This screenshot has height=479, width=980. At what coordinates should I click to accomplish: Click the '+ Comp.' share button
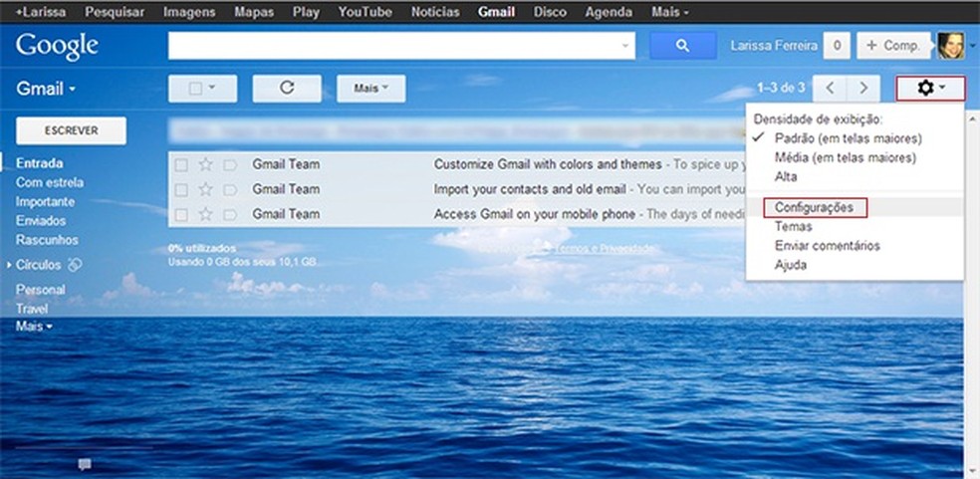893,46
